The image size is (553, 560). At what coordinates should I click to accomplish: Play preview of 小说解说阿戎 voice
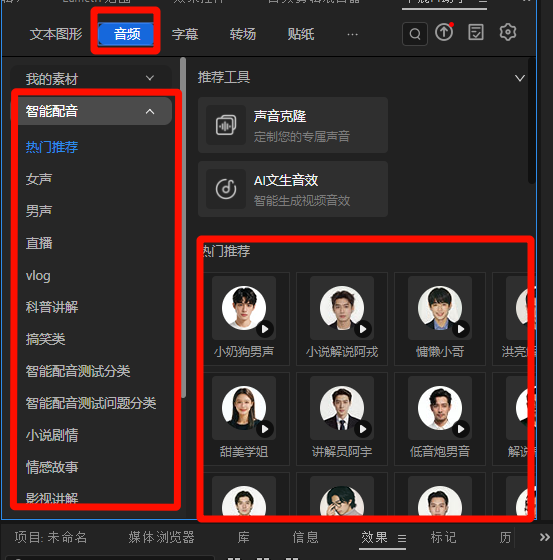click(363, 329)
